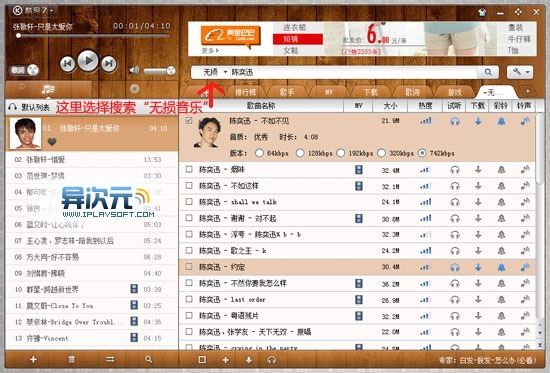Open the skin shirt icon in title bar
550x373 pixels.
pyautogui.click(x=483, y=12)
